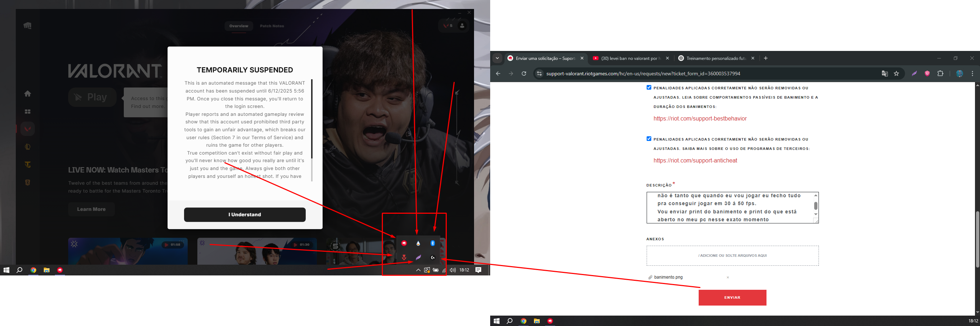Image resolution: width=980 pixels, height=326 pixels.
Task: Open the volume speaker icon in the tray
Action: 453,270
